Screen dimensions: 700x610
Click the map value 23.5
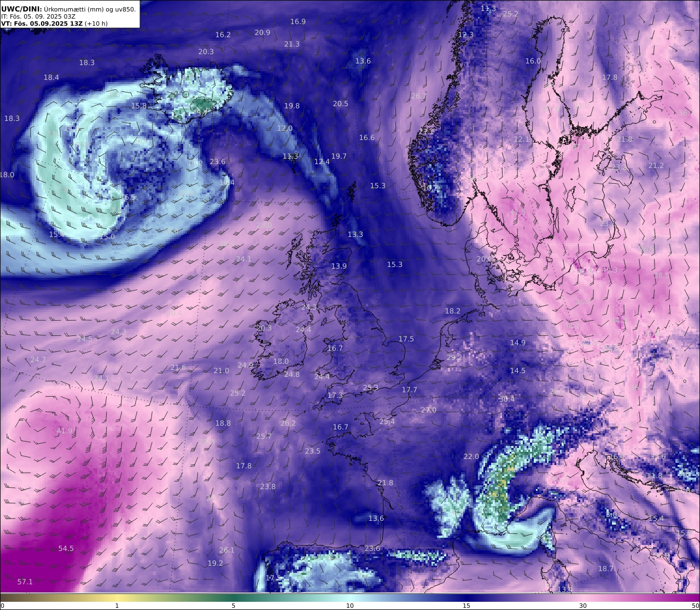click(x=313, y=451)
